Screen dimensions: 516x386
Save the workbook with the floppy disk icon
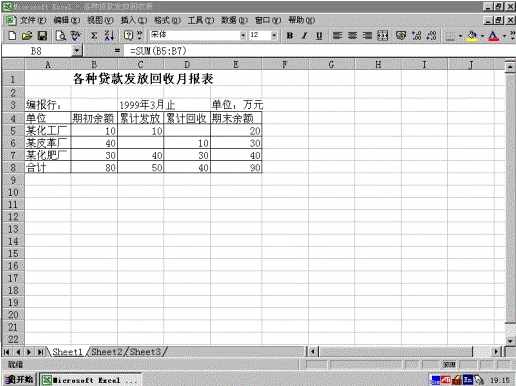42,35
